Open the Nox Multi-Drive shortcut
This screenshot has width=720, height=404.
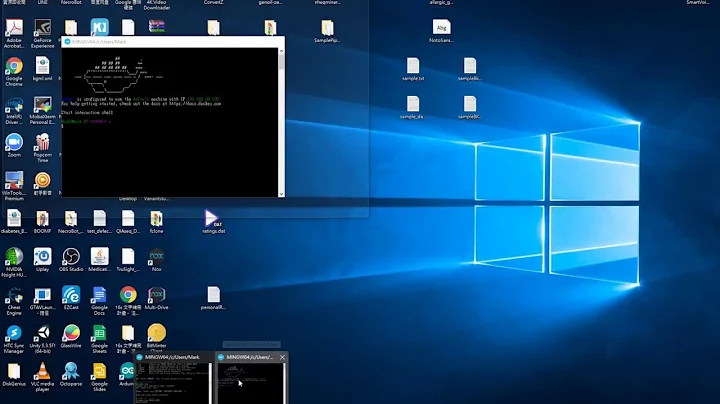coord(157,295)
